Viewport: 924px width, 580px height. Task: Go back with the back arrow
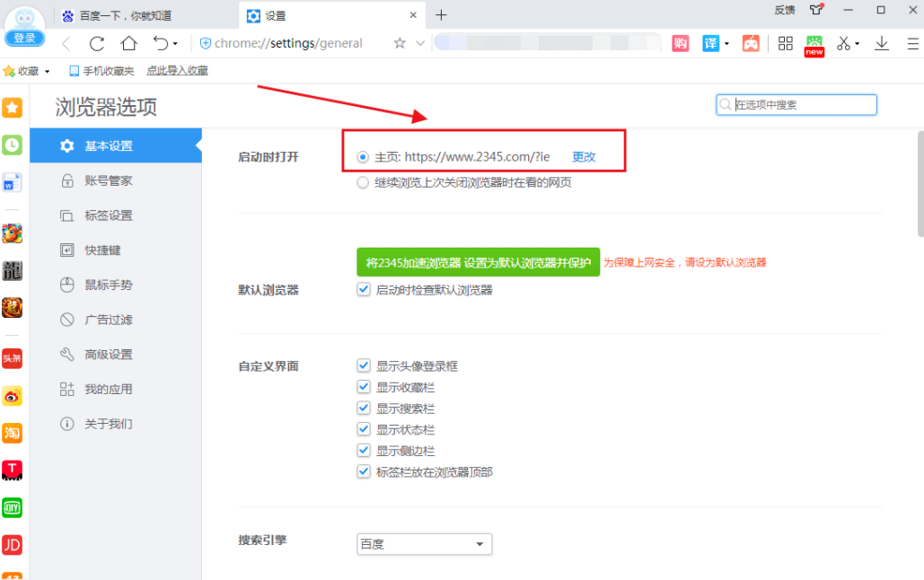click(66, 44)
